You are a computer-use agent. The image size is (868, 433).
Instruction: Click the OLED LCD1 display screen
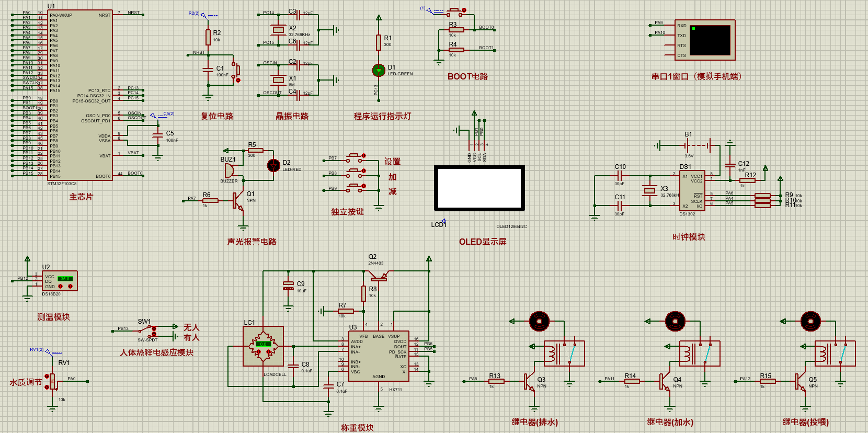coord(479,188)
